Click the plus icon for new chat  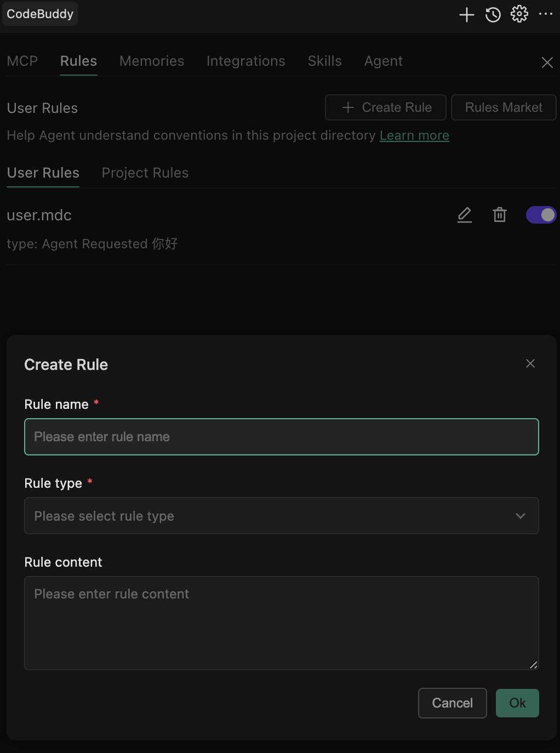tap(466, 15)
